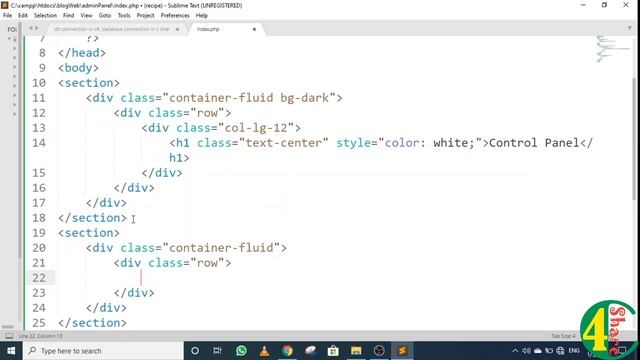Screen dimensions: 640x360
Task: Open Microsoft Store from the taskbar
Action: [333, 351]
